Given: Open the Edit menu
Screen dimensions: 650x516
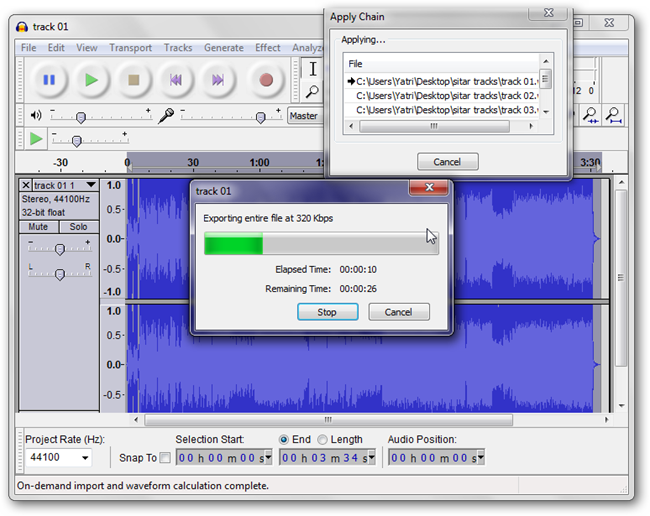Looking at the screenshot, I should pos(56,48).
